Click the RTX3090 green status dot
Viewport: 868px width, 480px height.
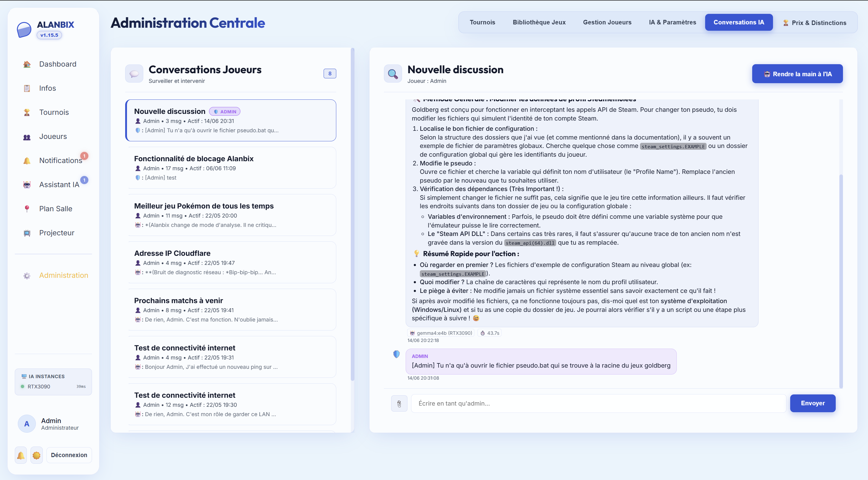click(x=22, y=386)
